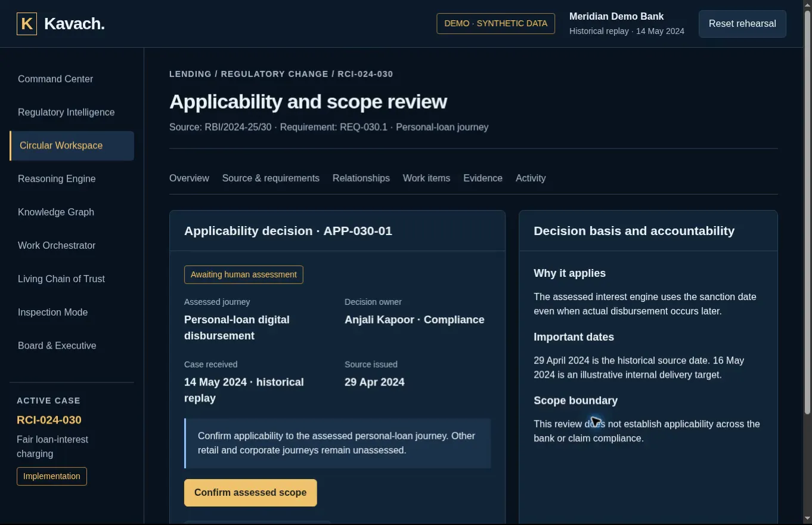Viewport: 812px width, 525px height.
Task: Select the Relationships tab
Action: 361,178
